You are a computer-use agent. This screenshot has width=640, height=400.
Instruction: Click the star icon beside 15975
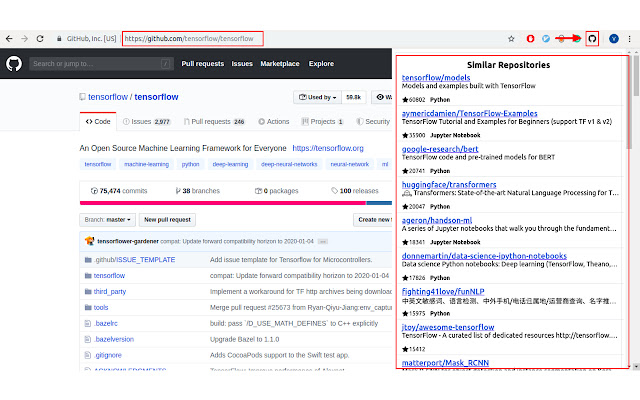pos(405,313)
